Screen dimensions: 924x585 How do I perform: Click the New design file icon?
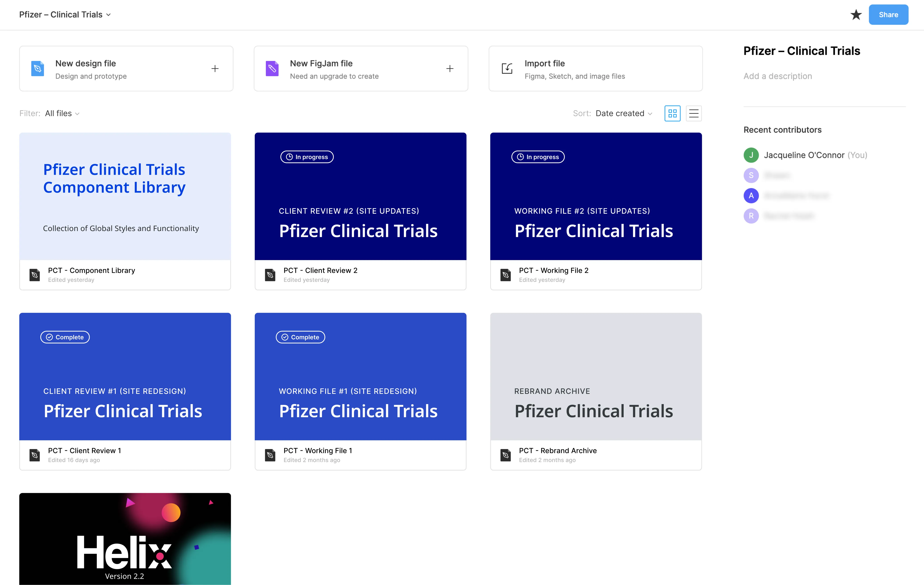tap(38, 69)
